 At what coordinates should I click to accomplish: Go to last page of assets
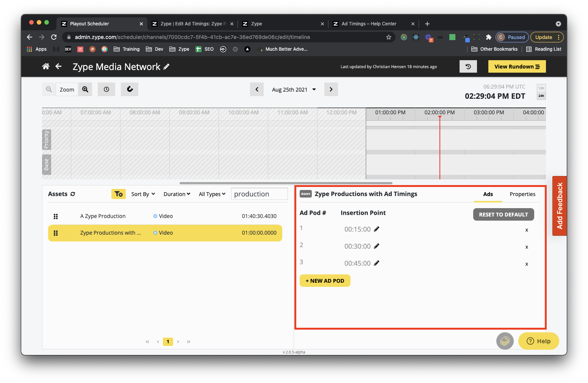pos(189,342)
